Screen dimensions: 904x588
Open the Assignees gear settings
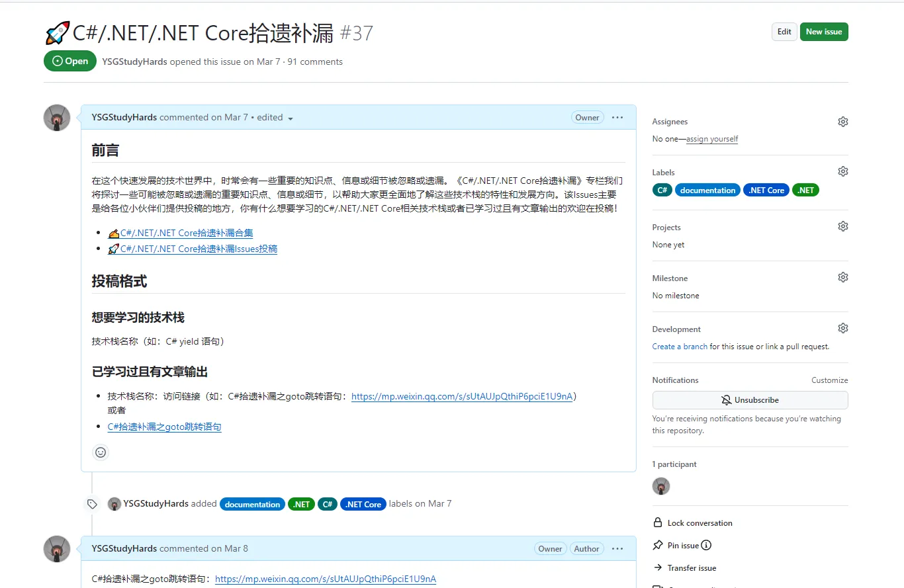tap(842, 122)
